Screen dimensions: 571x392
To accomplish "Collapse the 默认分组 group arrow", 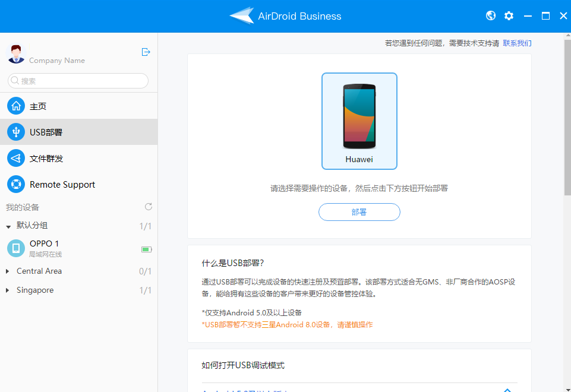I will pos(8,226).
